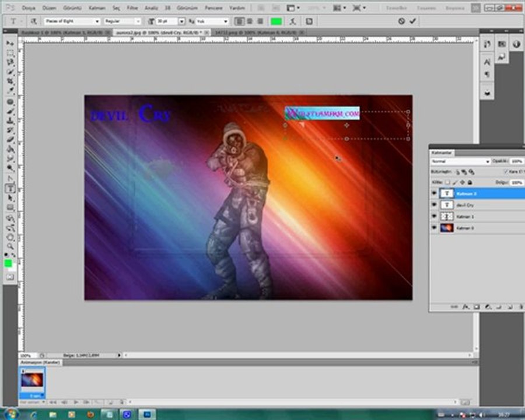Screen dimensions: 525x420
Task: Open the font style Regular dropdown
Action: coord(123,22)
